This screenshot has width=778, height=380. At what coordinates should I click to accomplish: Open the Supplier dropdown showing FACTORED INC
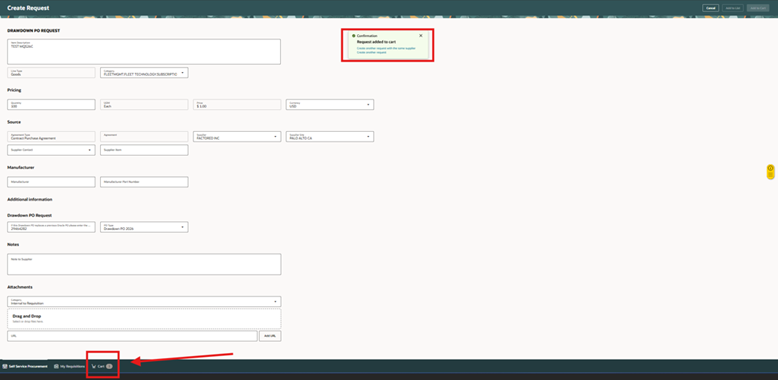tap(237, 136)
